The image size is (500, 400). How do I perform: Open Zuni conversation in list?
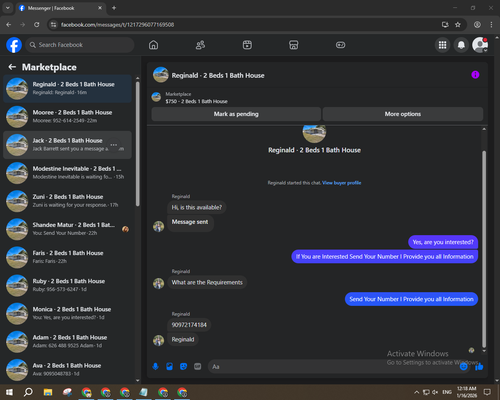coord(67,201)
